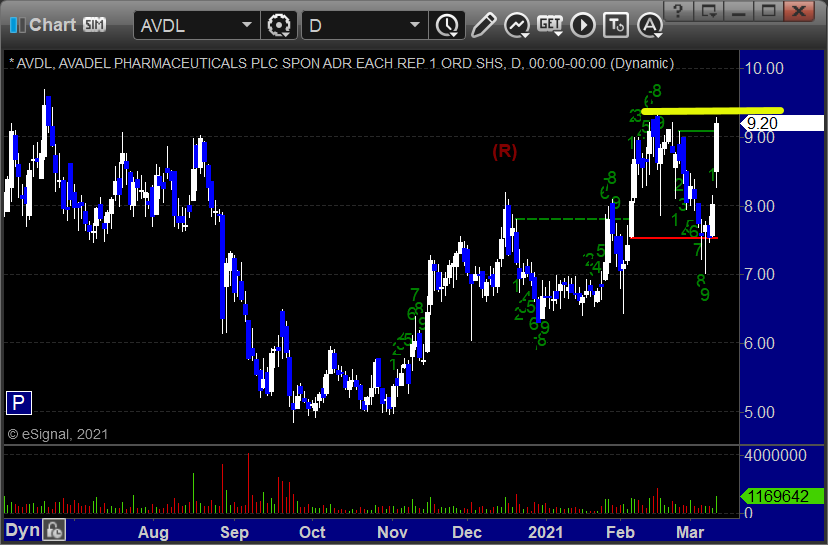
Task: Click the 6.00 price axis label
Action: (759, 343)
